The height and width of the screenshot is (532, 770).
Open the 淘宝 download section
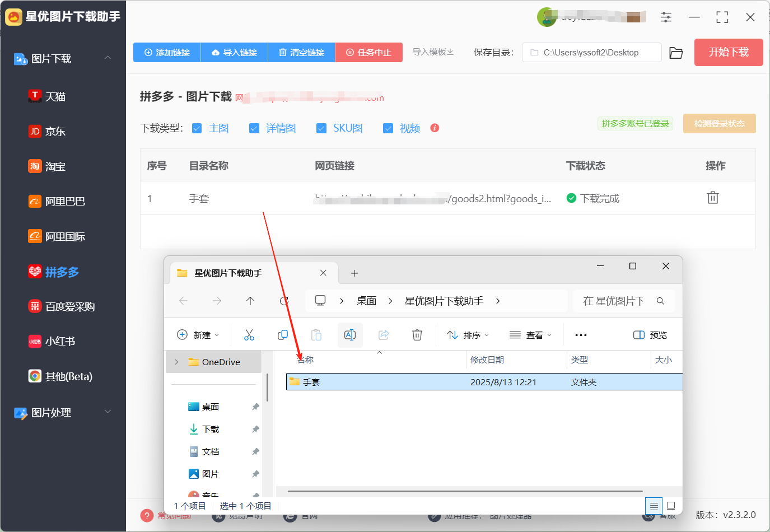pos(47,166)
